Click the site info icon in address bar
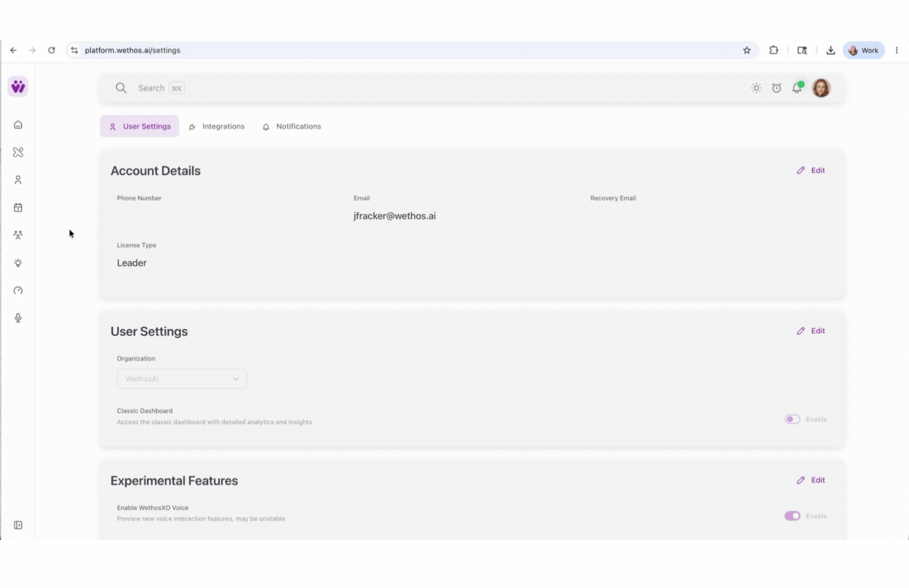Image resolution: width=909 pixels, height=588 pixels. (x=74, y=50)
